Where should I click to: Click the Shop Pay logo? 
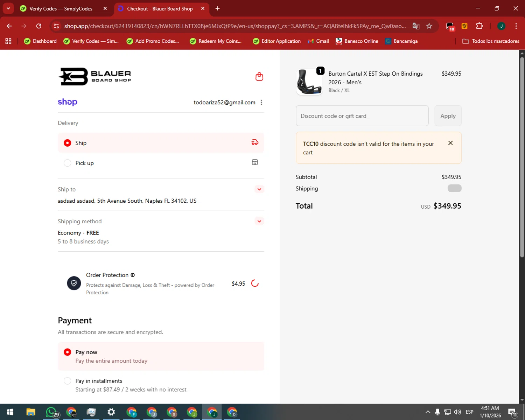(68, 102)
